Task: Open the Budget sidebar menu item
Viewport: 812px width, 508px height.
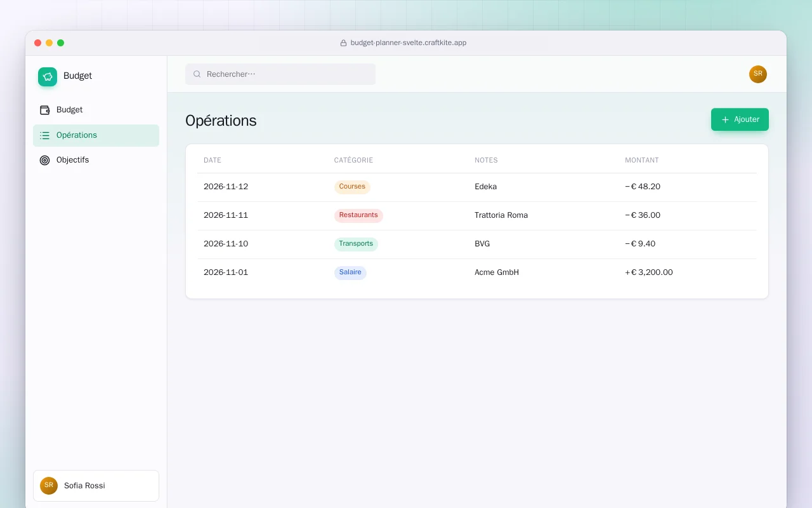Action: coord(96,110)
